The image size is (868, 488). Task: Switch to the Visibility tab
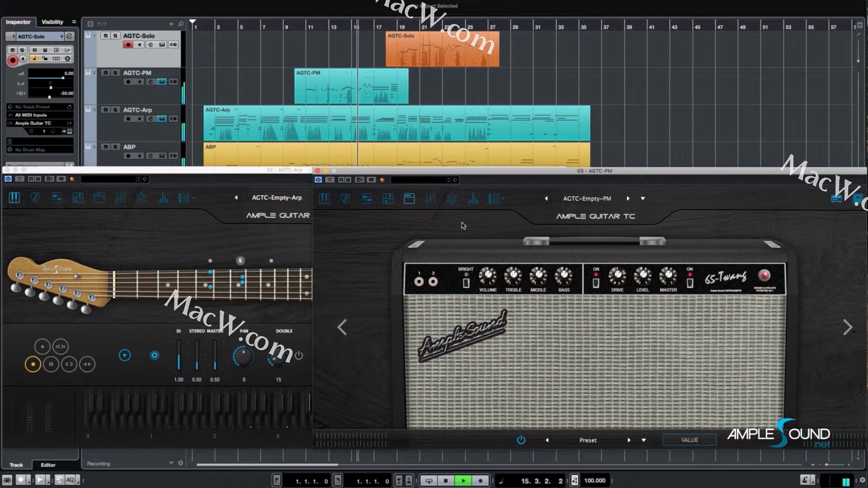[x=52, y=22]
